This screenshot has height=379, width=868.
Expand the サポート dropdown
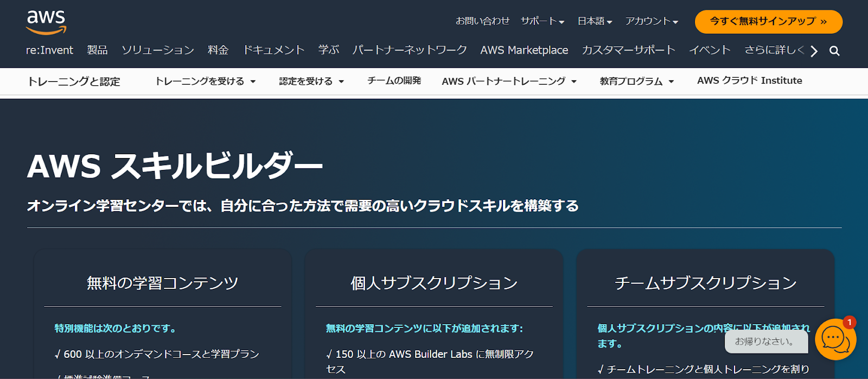click(542, 21)
